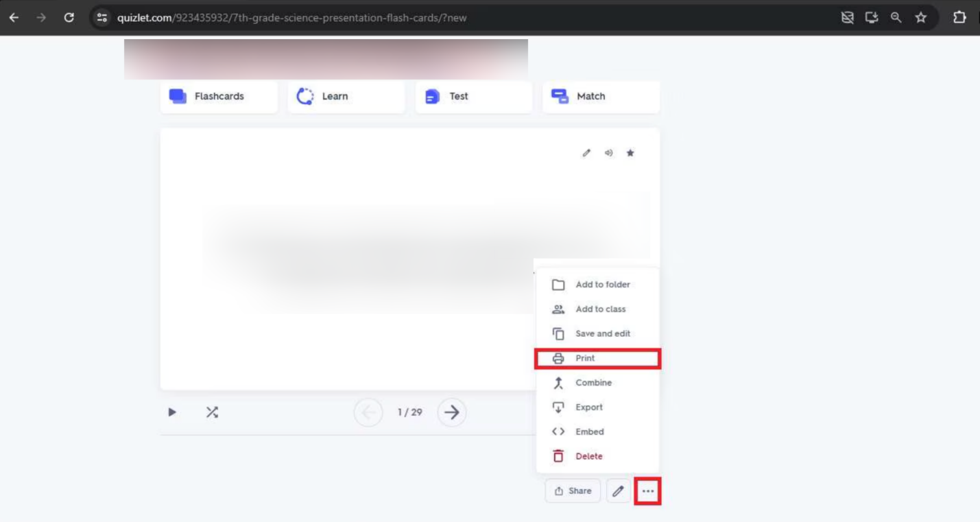Screen dimensions: 980x522
Task: Advance to the next card arrow
Action: click(451, 412)
